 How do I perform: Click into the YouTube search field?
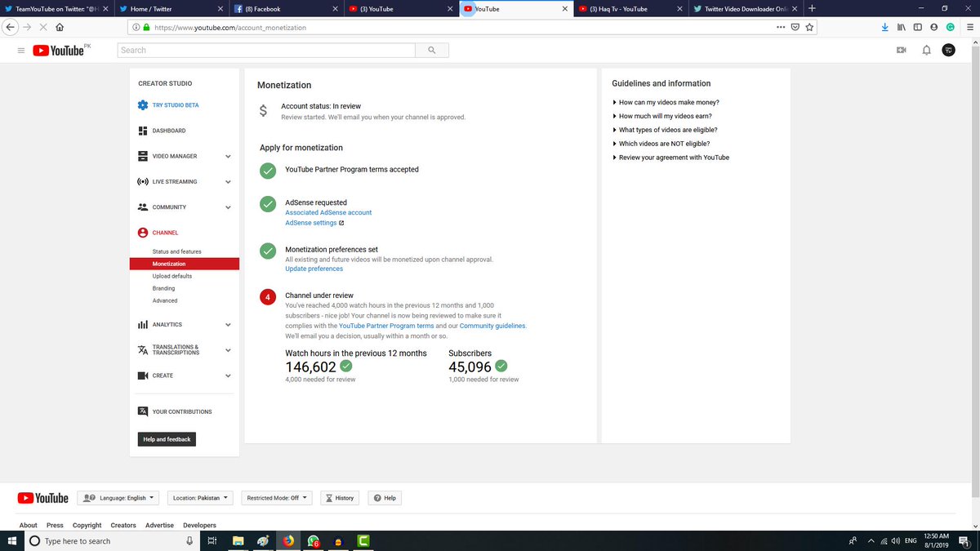[266, 51]
